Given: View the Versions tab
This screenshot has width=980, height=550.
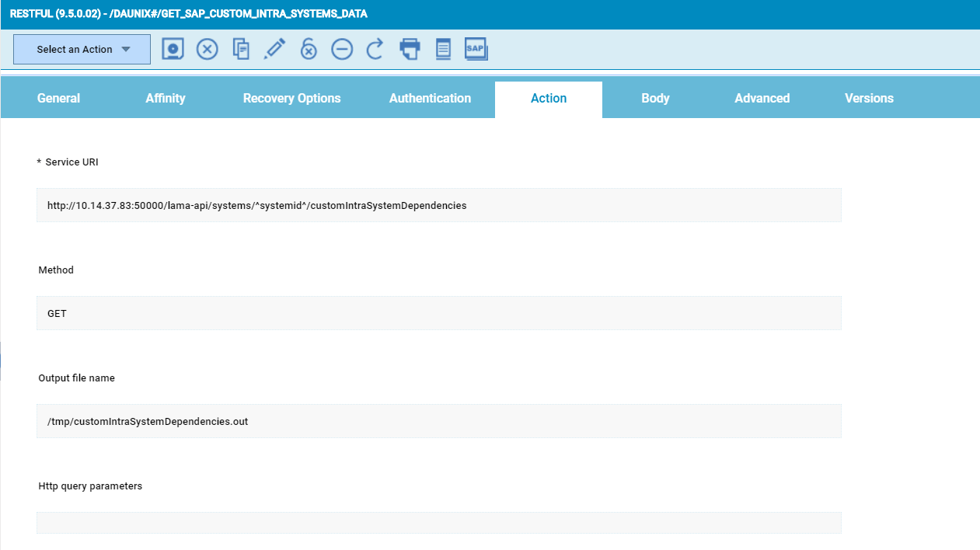Looking at the screenshot, I should click(869, 99).
